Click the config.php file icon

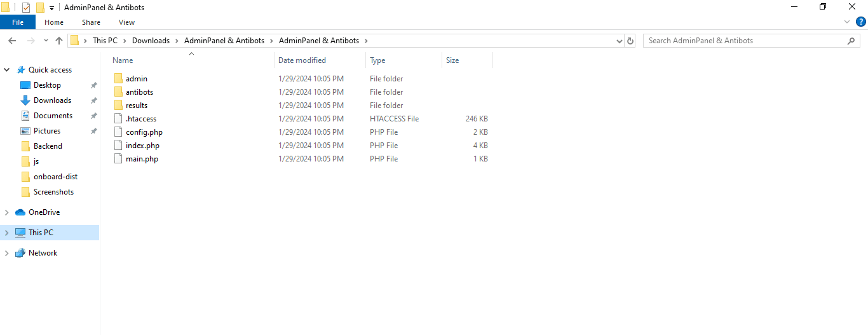pyautogui.click(x=118, y=132)
